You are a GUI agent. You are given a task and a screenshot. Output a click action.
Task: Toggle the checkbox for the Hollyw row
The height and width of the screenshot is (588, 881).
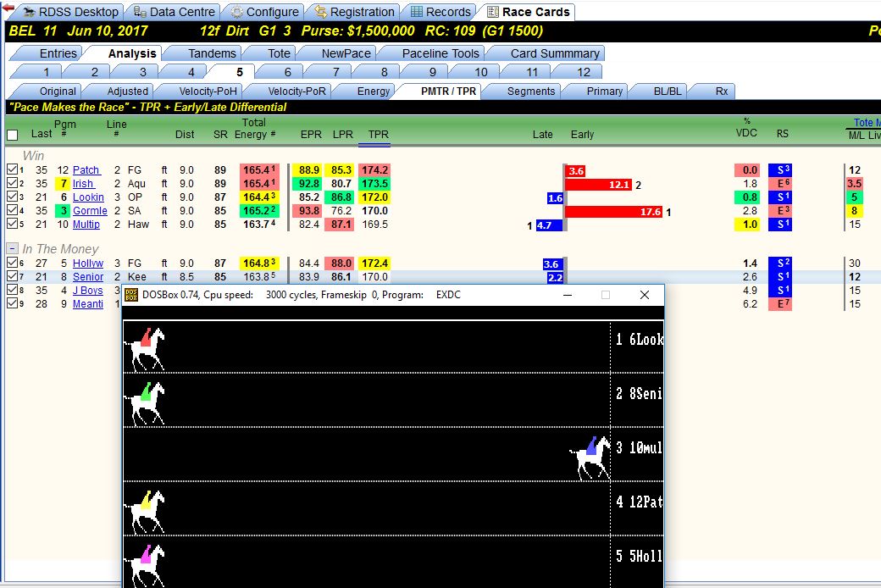12,263
